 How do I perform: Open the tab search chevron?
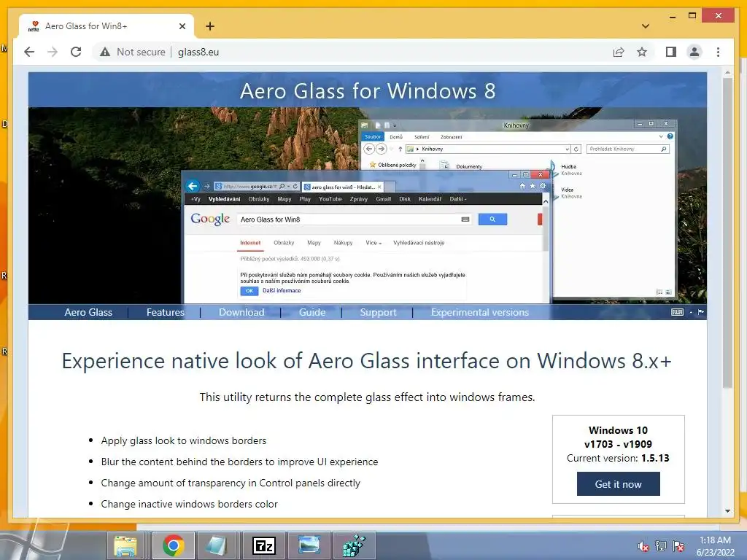[645, 26]
